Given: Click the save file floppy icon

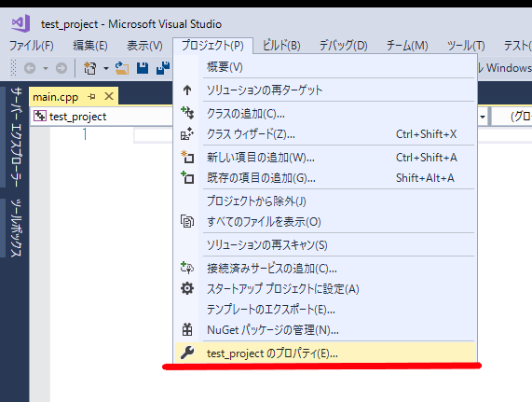Looking at the screenshot, I should 143,68.
